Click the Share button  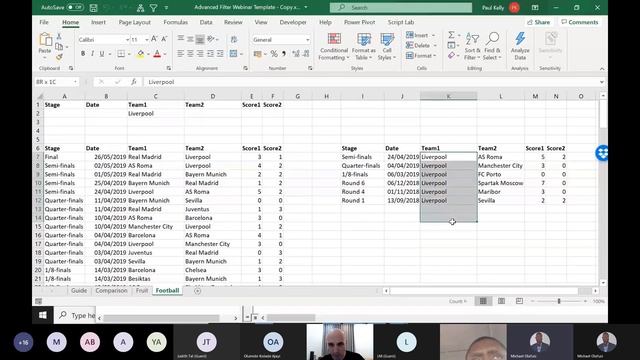[539, 22]
